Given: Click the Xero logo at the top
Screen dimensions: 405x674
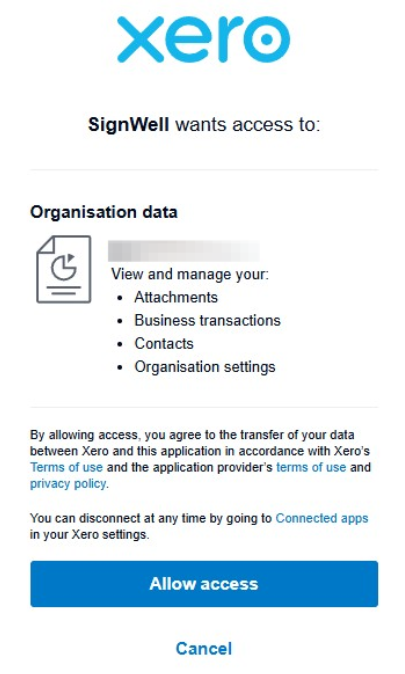Looking at the screenshot, I should [204, 39].
